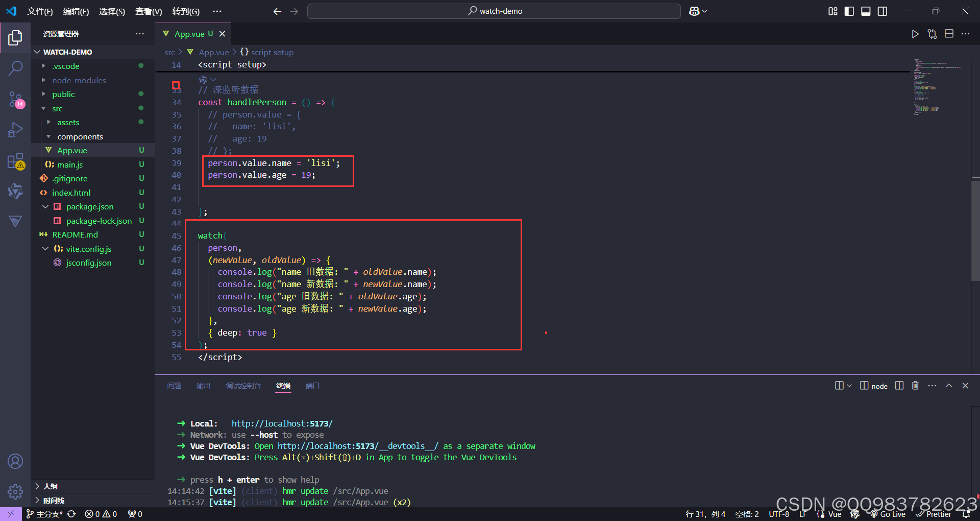The height and width of the screenshot is (521, 980).
Task: Kill terminal with trash icon
Action: point(915,386)
